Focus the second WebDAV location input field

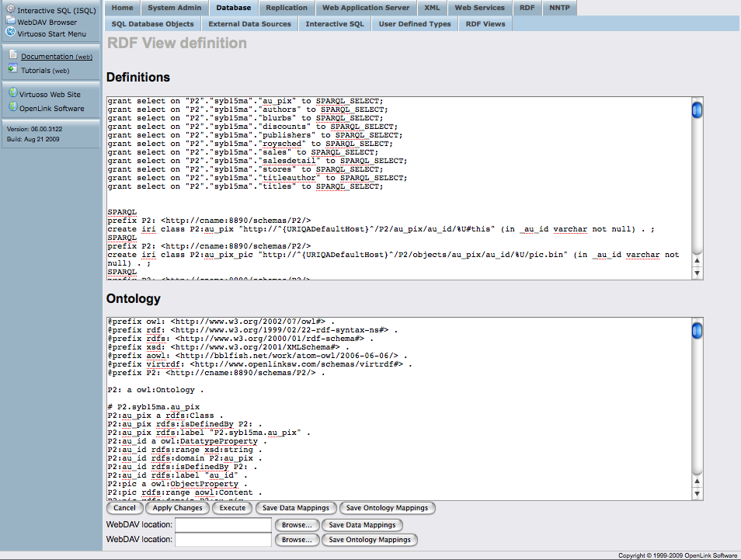tap(223, 540)
